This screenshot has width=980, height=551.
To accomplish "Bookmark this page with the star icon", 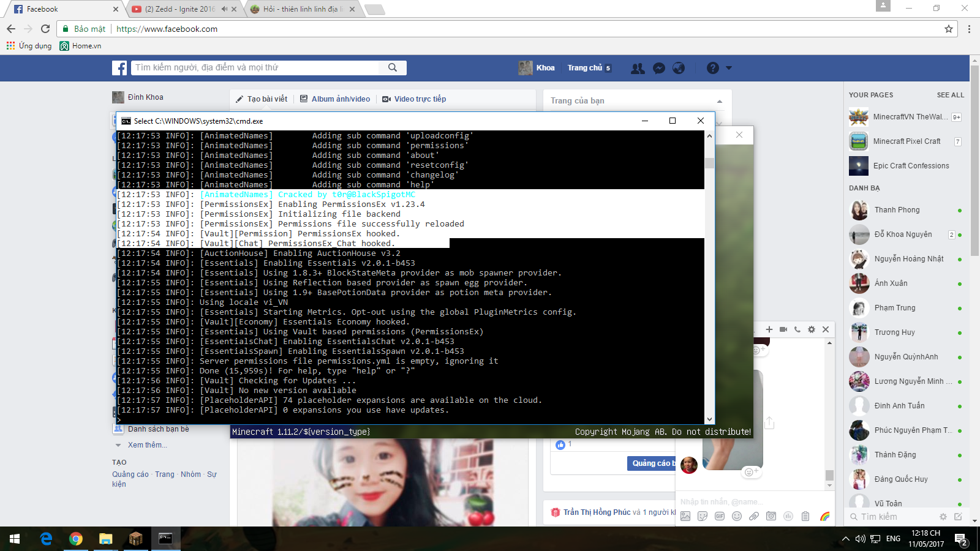I will tap(949, 29).
